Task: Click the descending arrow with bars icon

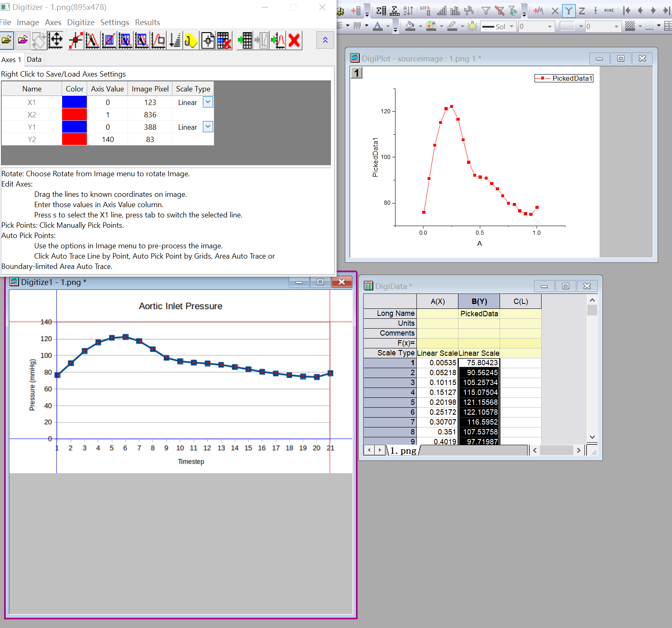Action: (x=175, y=40)
